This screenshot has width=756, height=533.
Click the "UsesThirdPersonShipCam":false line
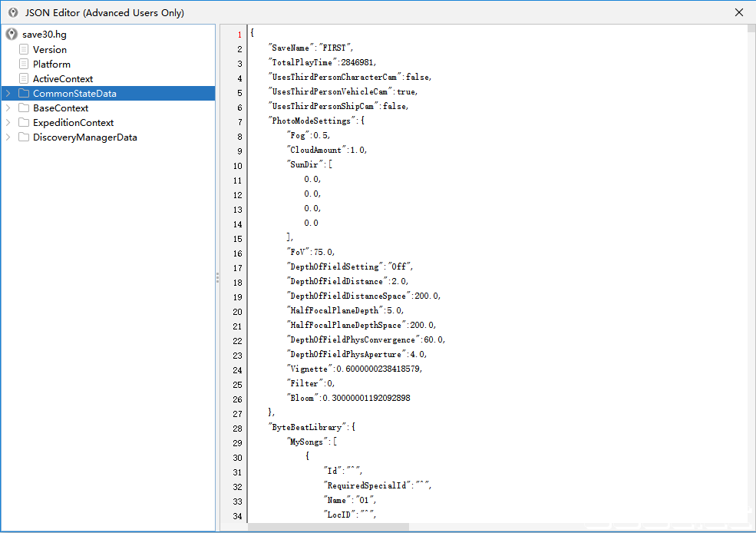[x=338, y=106]
